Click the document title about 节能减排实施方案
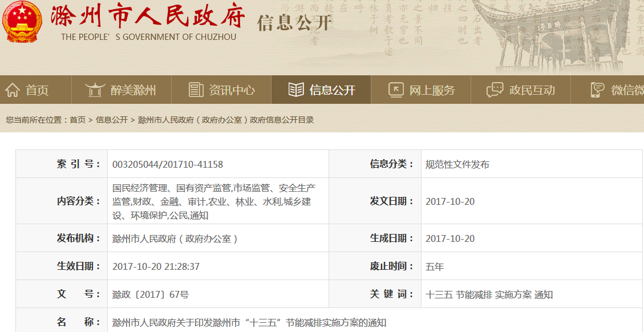Screen dimensions: 644x332 pos(249,323)
